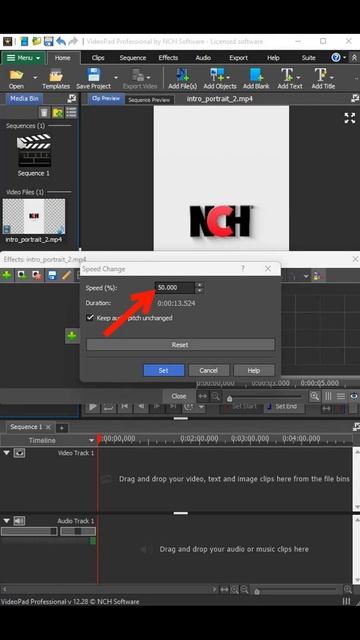
Task: Mute Audio Track 1 speaker icon
Action: click(19, 521)
